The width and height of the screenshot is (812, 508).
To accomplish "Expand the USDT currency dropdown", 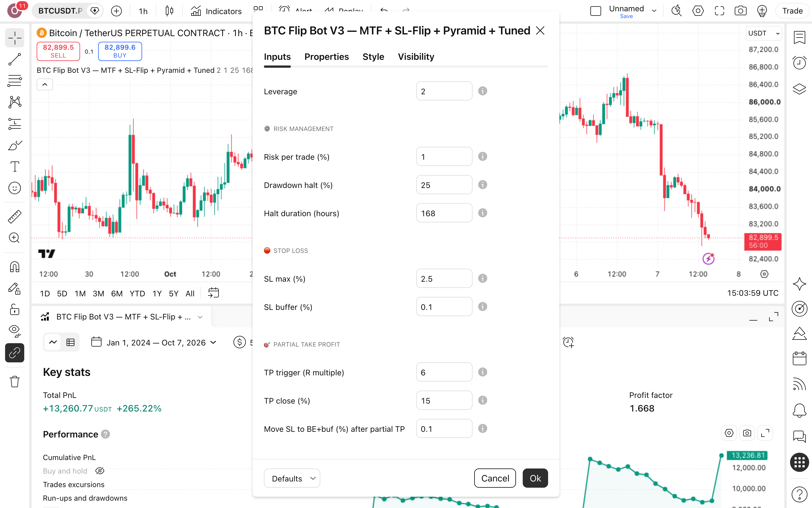I will click(x=764, y=33).
